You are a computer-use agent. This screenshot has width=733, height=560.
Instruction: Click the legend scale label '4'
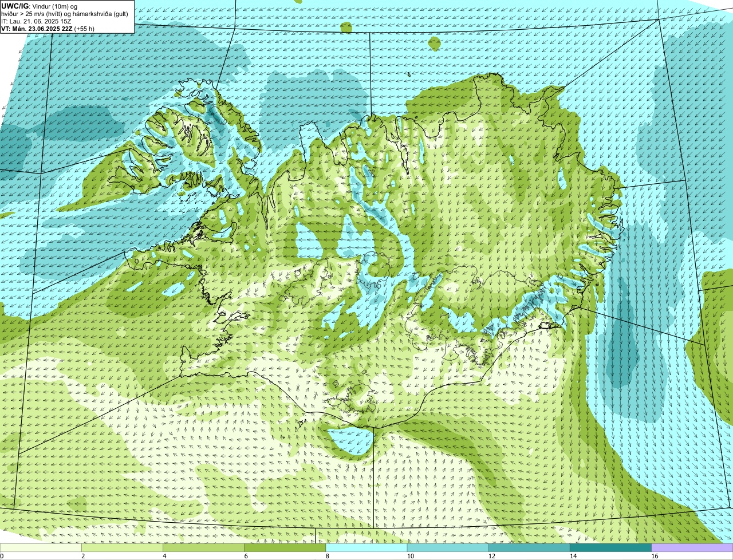[164, 556]
